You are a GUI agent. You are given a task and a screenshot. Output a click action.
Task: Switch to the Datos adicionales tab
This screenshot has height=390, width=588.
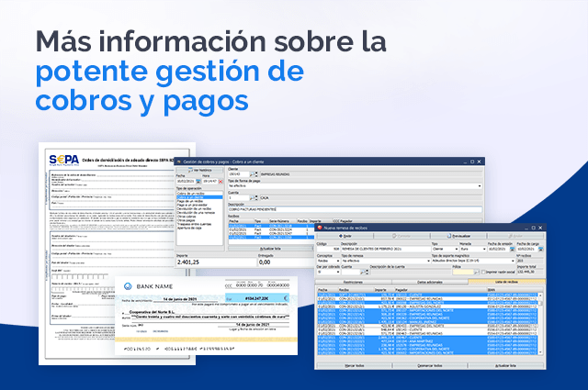429,282
